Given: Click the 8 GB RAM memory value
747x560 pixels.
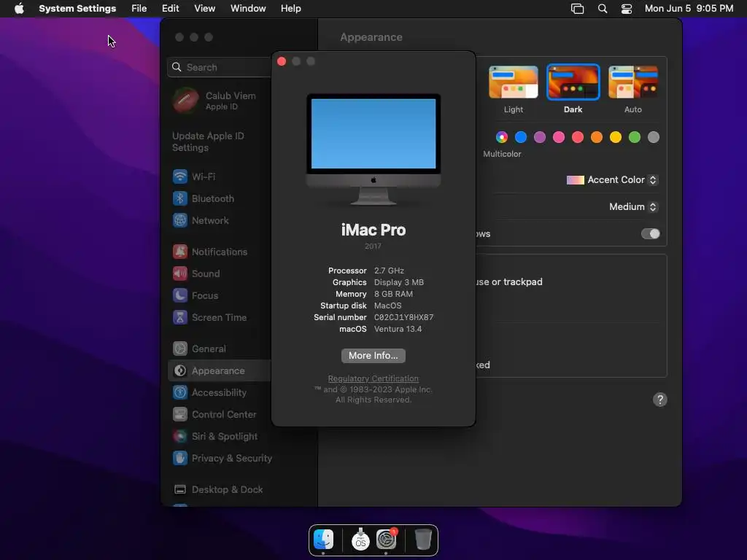Looking at the screenshot, I should coord(393,294).
